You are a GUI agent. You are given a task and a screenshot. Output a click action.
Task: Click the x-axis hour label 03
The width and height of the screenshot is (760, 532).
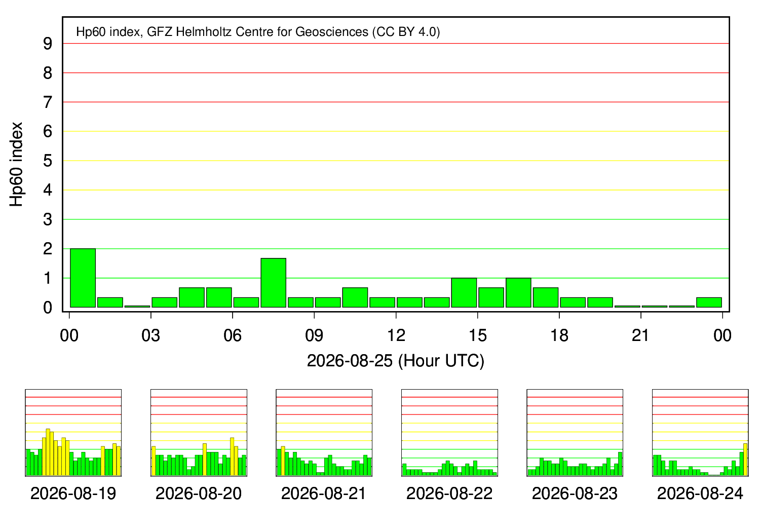click(151, 335)
